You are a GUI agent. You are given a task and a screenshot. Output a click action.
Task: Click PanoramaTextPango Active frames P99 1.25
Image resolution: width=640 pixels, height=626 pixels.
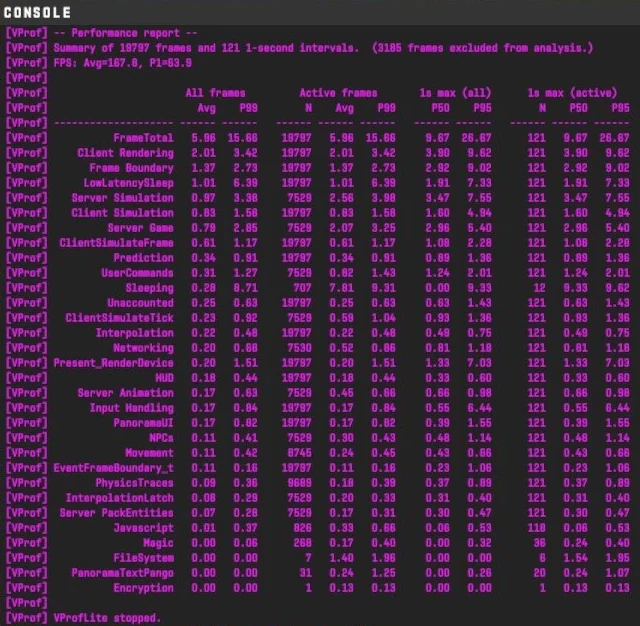tap(383, 573)
